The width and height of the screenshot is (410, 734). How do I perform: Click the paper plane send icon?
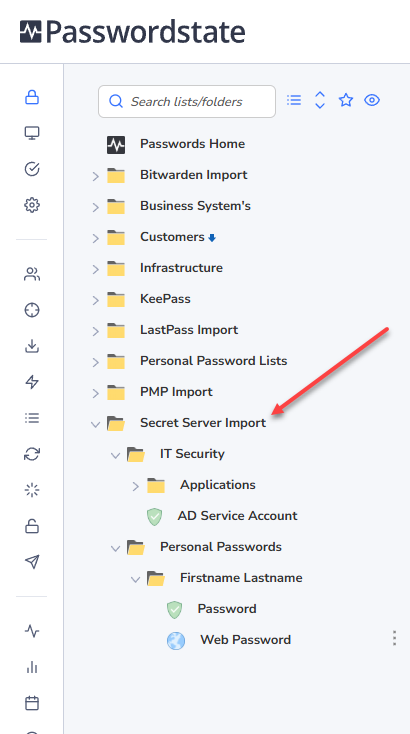pyautogui.click(x=32, y=562)
